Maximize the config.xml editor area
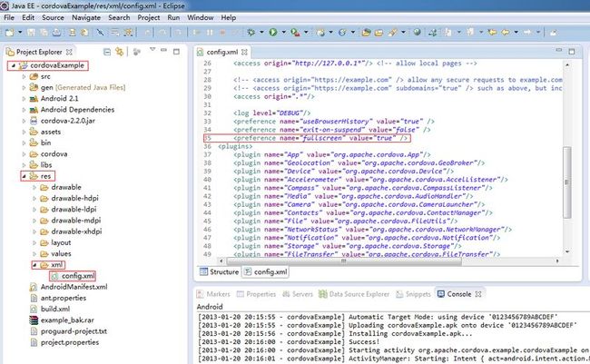This screenshot has width=590, height=364. (572, 51)
